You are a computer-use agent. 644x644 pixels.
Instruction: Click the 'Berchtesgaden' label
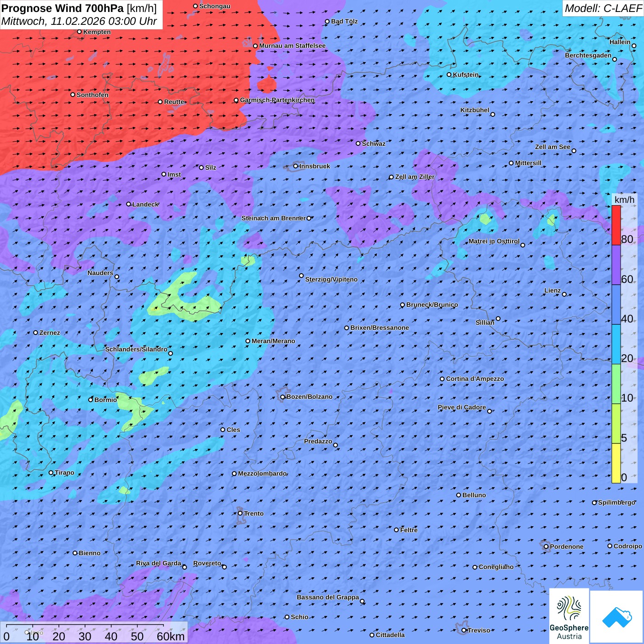(588, 55)
